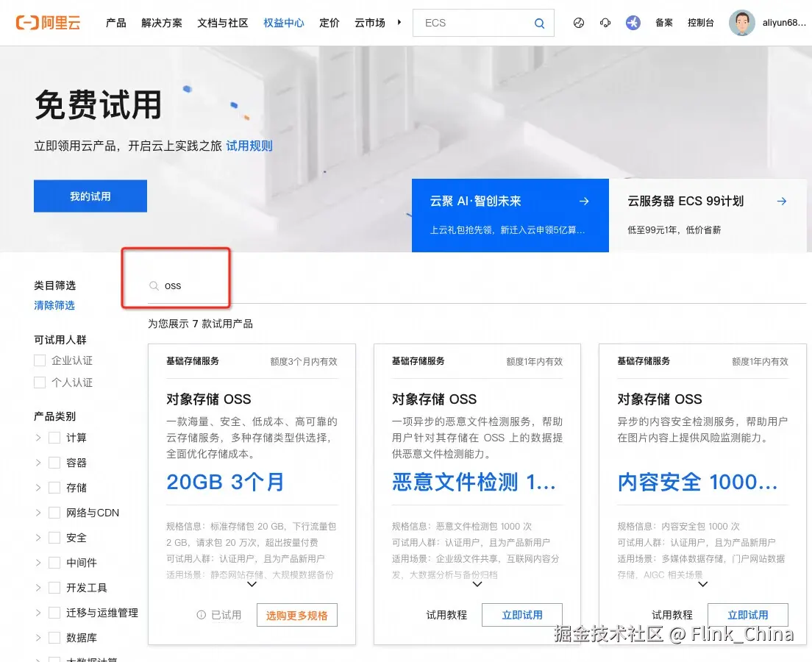Viewport: 812px width, 662px height.
Task: Expand the 计算 category tree
Action: pos(38,438)
